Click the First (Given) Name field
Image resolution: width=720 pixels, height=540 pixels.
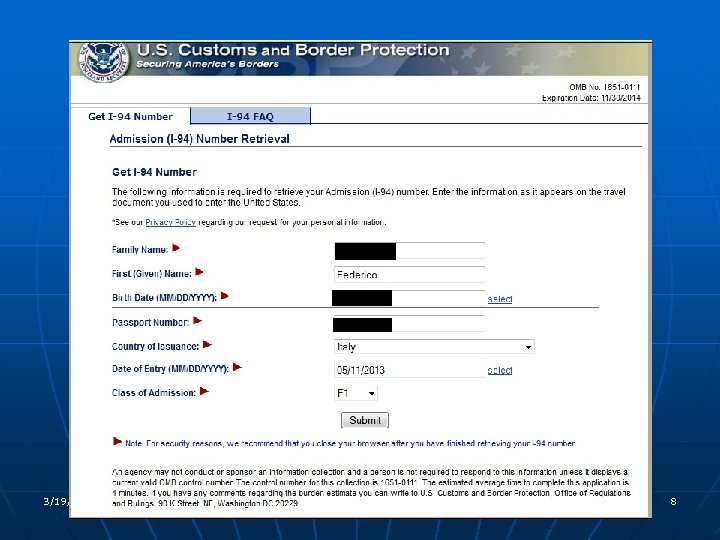[409, 275]
